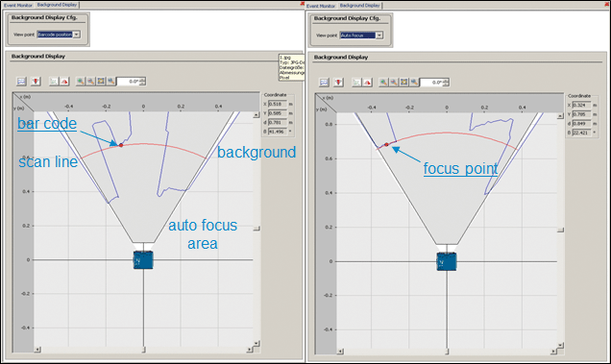Image resolution: width=611 pixels, height=364 pixels.
Task: Click the vertical scrollbar up arrow in Auto focus plot
Action: point(560,116)
